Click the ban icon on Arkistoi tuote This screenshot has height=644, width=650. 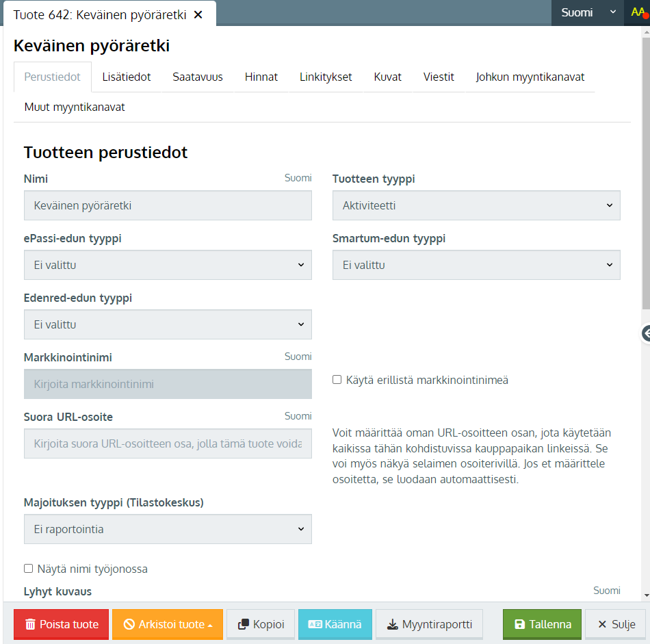(x=129, y=624)
